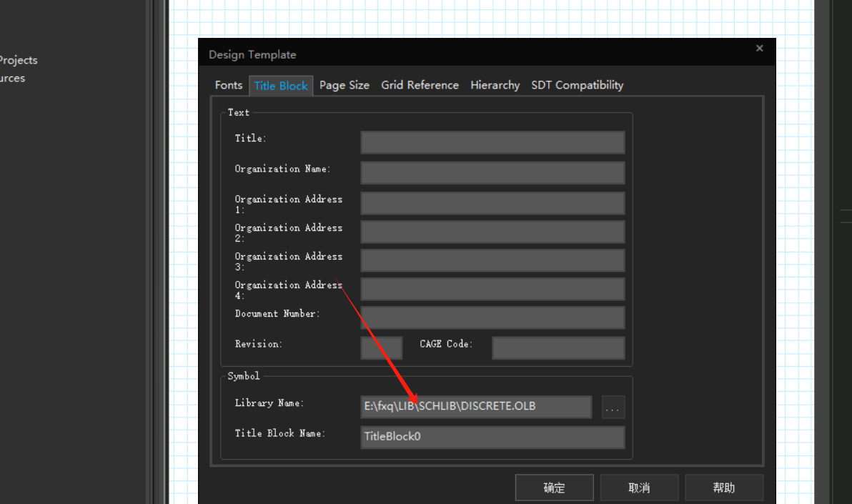This screenshot has width=852, height=504.
Task: Open help with the 帮助 button
Action: point(724,488)
